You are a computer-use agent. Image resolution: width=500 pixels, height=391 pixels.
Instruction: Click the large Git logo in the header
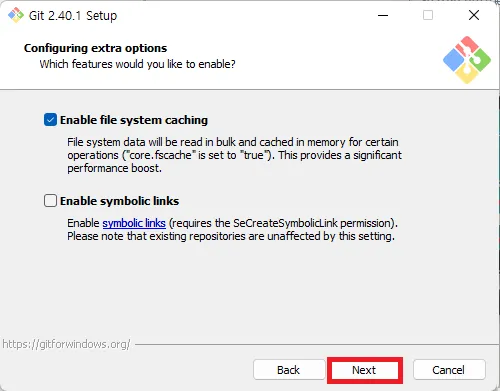point(467,60)
